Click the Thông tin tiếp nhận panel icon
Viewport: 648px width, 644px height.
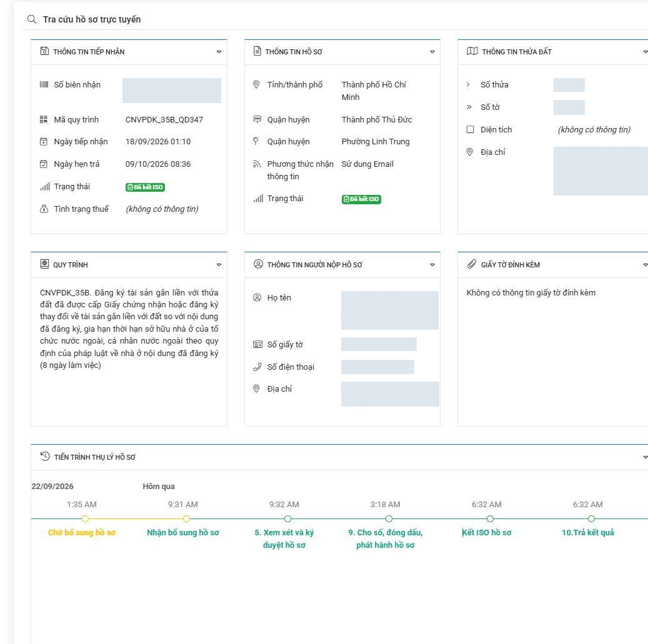[44, 51]
